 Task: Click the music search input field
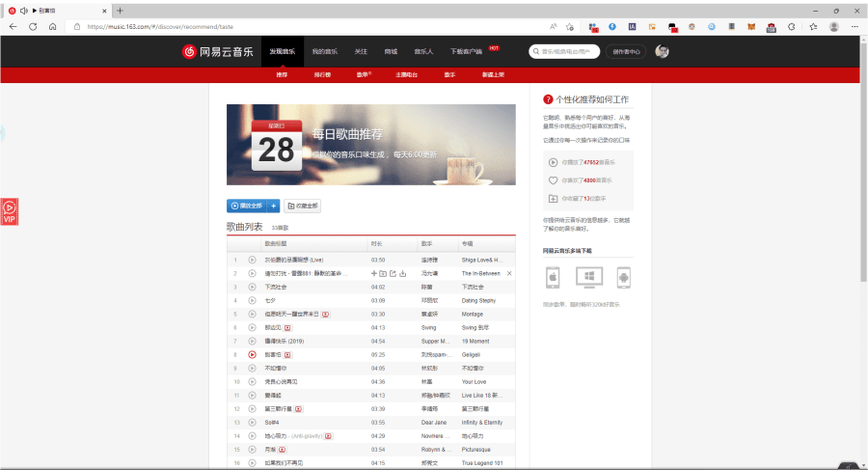click(x=564, y=51)
